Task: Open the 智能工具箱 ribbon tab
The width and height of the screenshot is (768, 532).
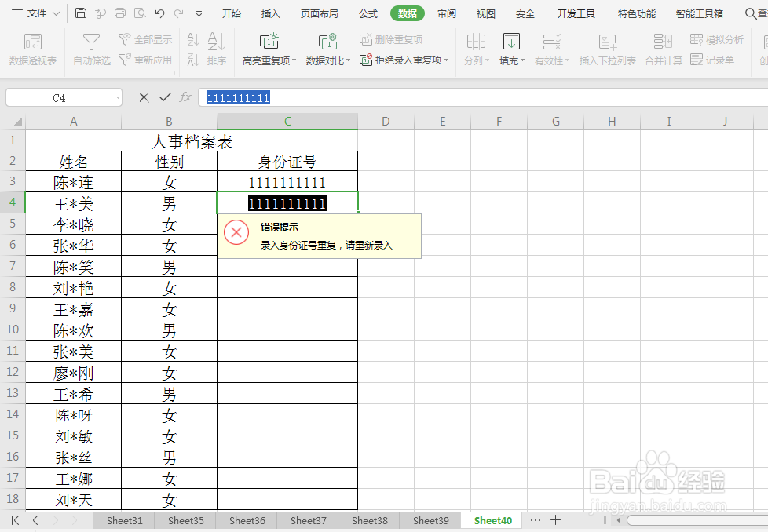Action: pos(700,13)
